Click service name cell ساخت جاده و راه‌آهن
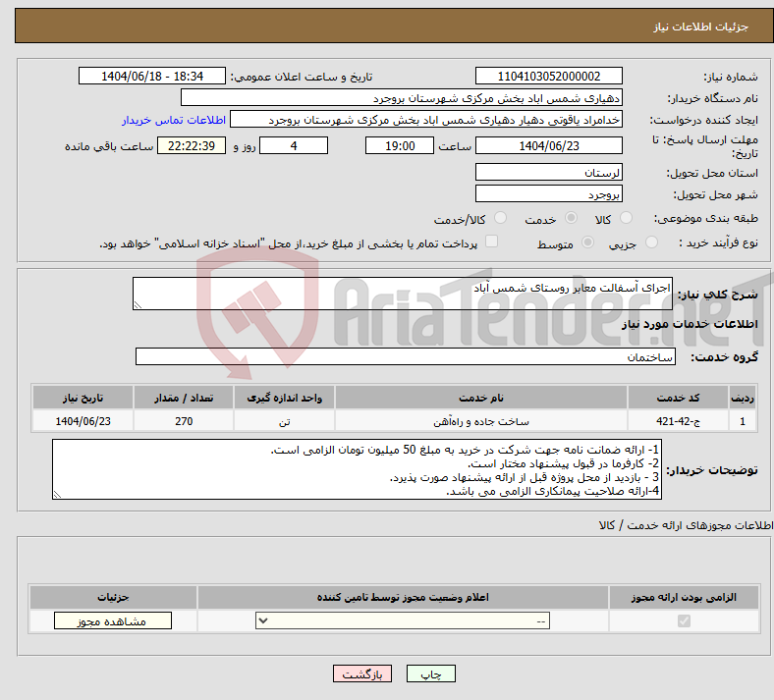 coord(481,421)
